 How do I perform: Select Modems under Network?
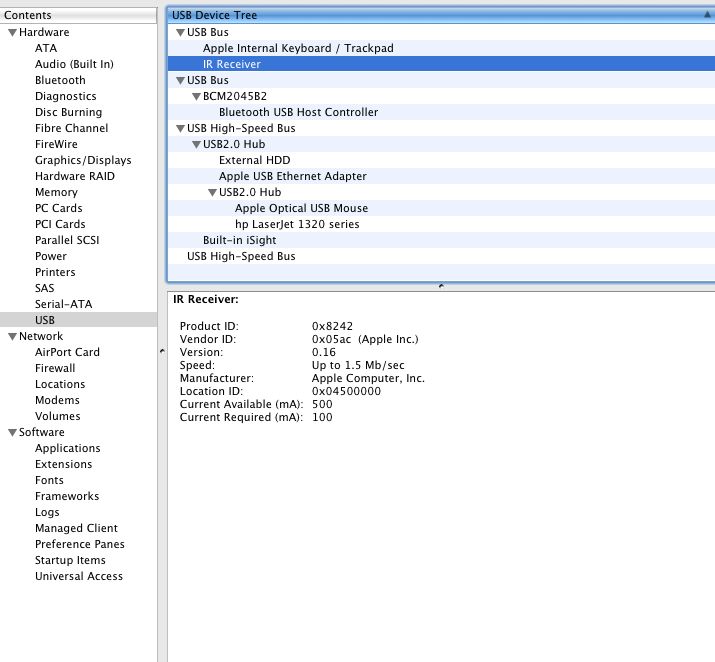(57, 400)
